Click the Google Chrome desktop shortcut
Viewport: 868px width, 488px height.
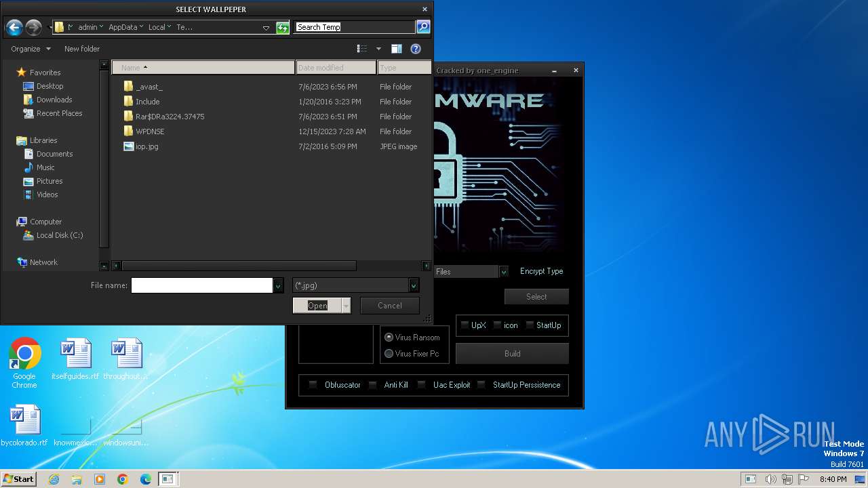(x=24, y=363)
